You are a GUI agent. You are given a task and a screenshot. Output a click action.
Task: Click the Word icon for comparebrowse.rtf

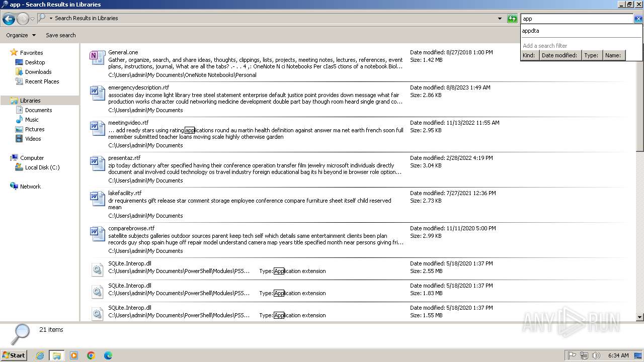(x=97, y=234)
